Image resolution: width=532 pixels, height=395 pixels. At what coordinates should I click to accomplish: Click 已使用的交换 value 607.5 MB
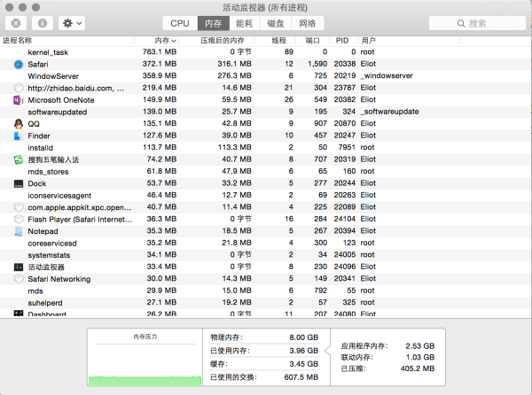[x=301, y=377]
